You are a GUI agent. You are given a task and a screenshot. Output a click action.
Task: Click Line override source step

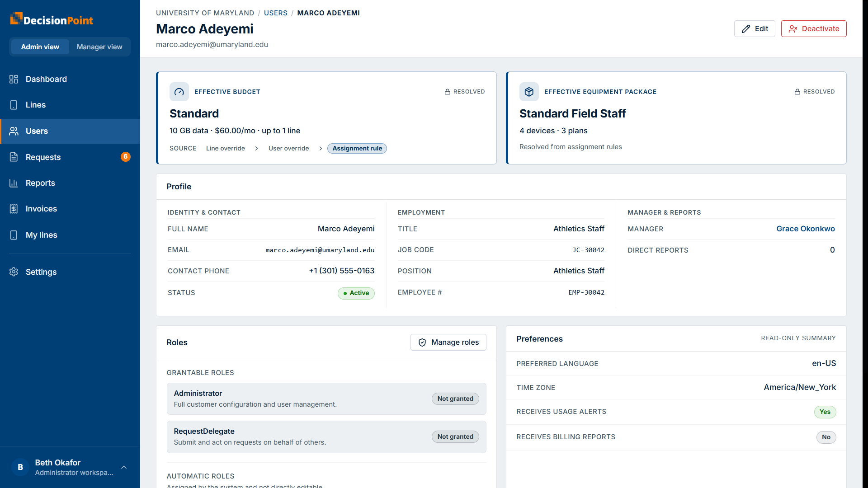(x=226, y=148)
